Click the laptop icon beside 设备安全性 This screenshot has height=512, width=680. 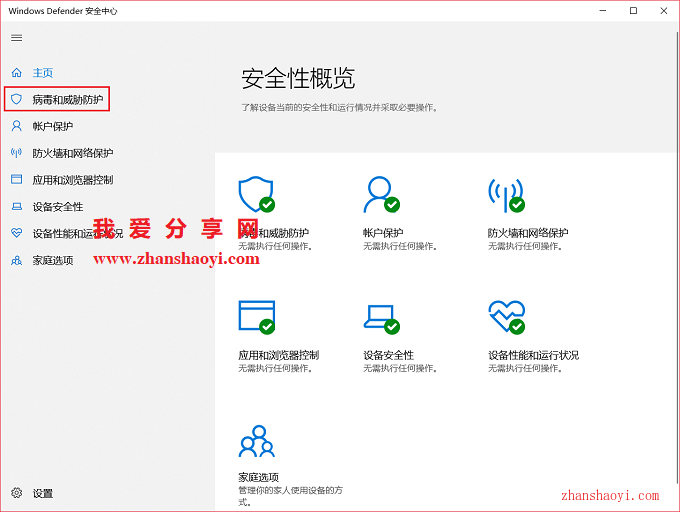coord(16,206)
